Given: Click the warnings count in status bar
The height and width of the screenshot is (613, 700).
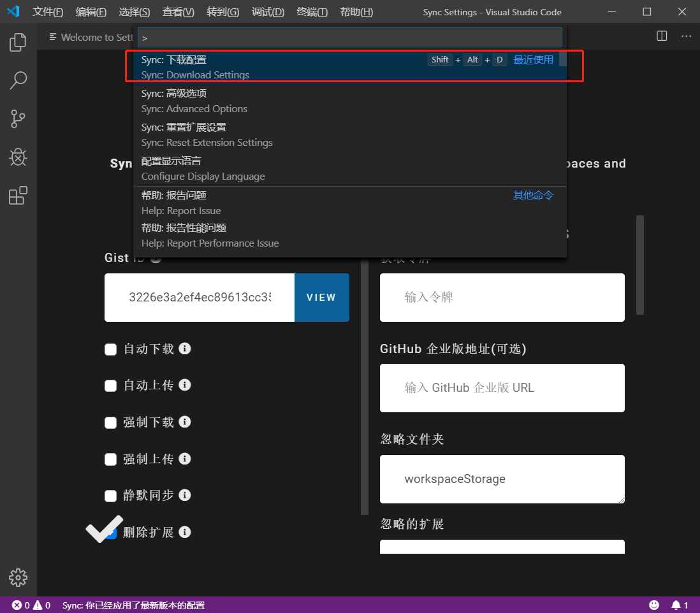Looking at the screenshot, I should (41, 605).
